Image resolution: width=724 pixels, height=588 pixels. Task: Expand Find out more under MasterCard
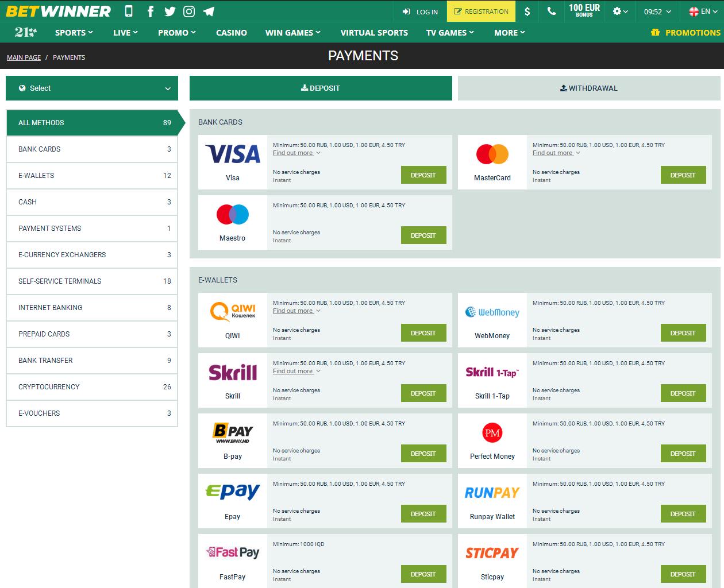(556, 153)
